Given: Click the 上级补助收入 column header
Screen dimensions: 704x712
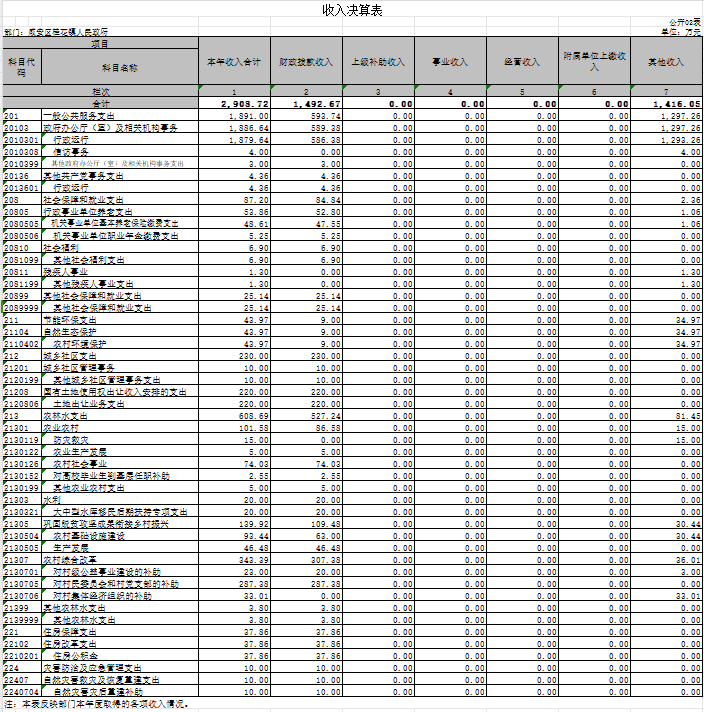Looking at the screenshot, I should [378, 61].
